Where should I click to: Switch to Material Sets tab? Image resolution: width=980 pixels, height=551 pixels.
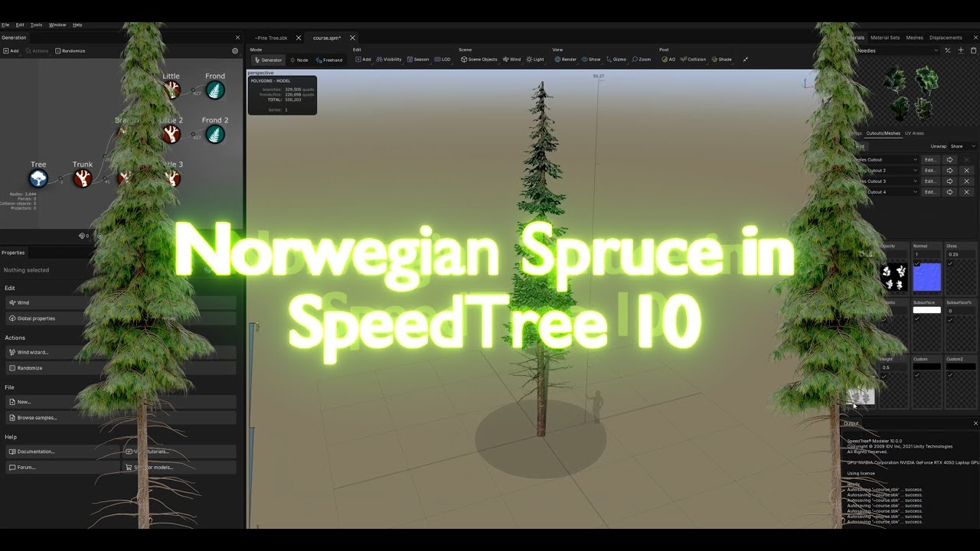885,37
